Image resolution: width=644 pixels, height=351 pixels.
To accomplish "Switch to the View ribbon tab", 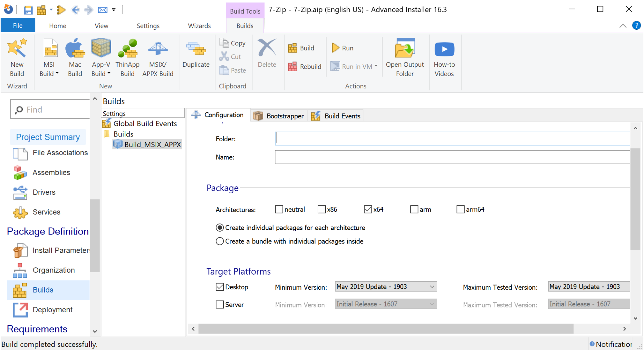I will tap(101, 26).
